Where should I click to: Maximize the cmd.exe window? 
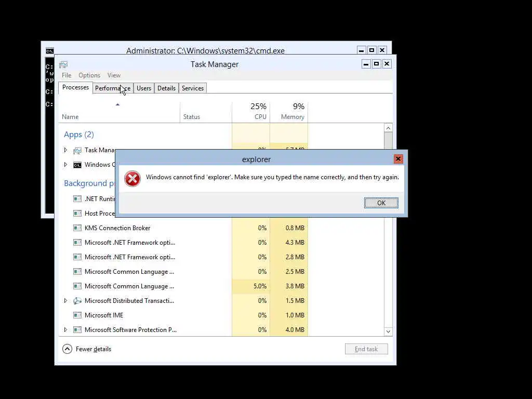(371, 50)
